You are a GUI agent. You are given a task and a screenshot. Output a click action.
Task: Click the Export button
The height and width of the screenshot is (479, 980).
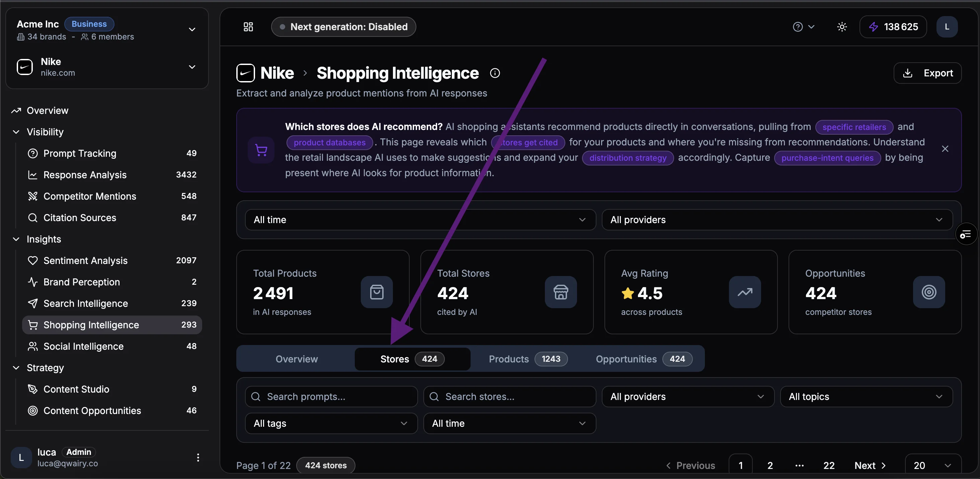tap(927, 73)
